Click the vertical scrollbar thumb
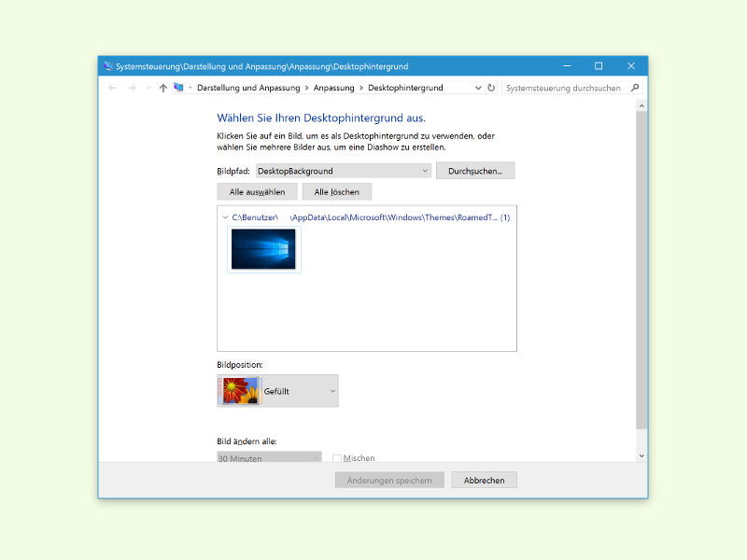This screenshot has height=560, width=747. [641, 270]
